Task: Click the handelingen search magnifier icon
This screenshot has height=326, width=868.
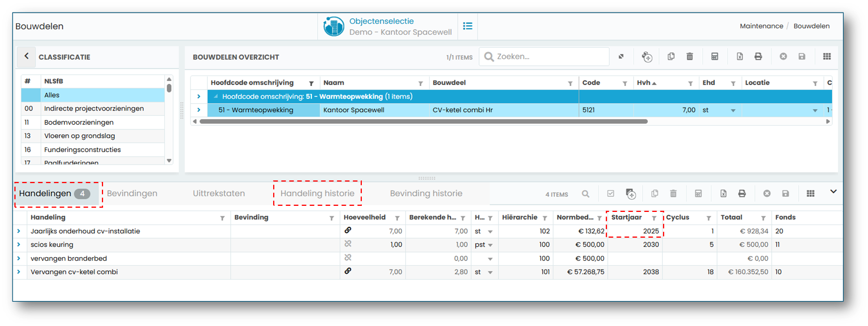Action: click(585, 194)
